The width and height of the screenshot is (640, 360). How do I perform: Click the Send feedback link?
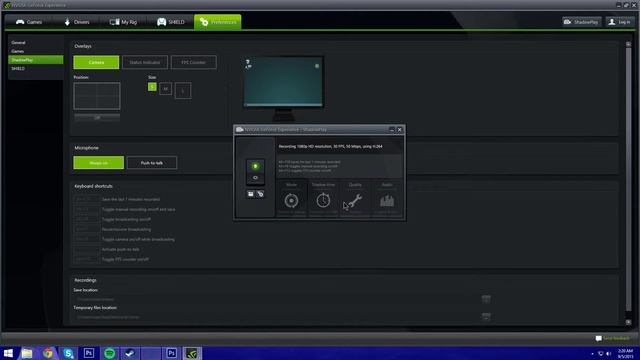tap(612, 338)
